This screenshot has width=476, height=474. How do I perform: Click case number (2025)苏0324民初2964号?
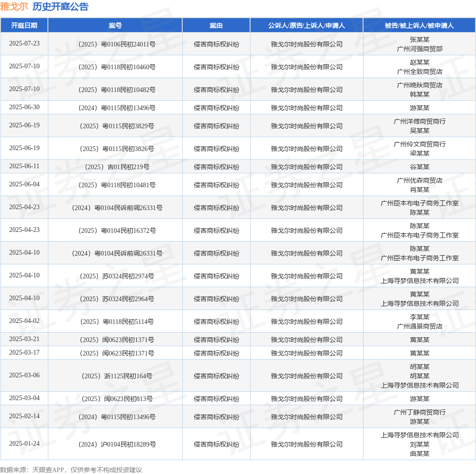(x=115, y=299)
